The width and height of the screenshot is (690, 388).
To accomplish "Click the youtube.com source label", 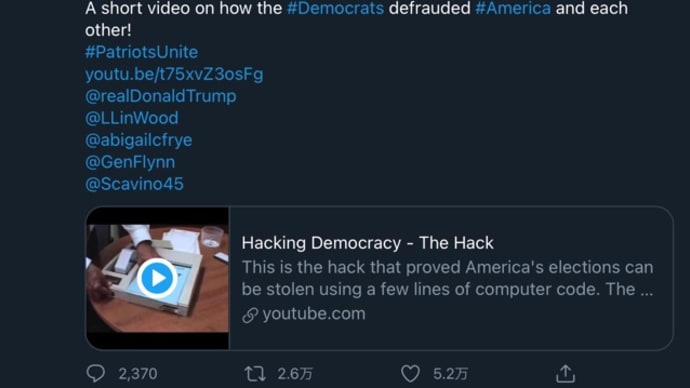I will click(314, 314).
